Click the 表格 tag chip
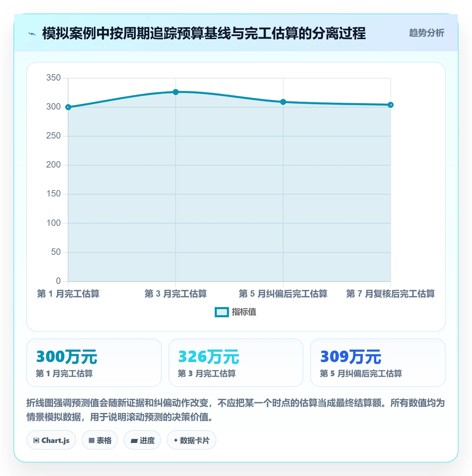The height and width of the screenshot is (476, 472). click(100, 440)
